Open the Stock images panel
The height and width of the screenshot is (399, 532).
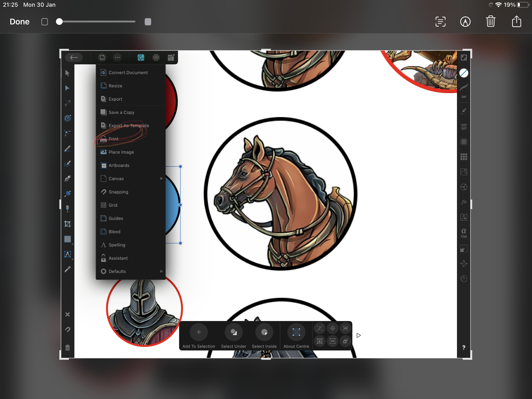coord(464,172)
